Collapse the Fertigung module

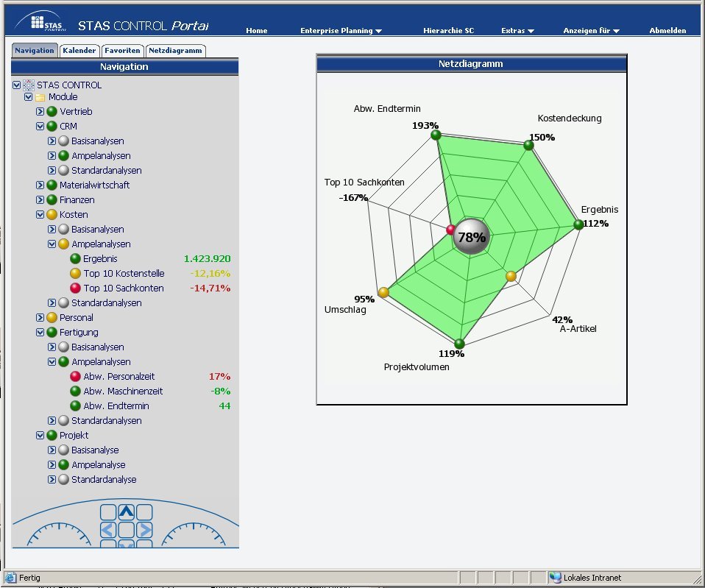(40, 332)
